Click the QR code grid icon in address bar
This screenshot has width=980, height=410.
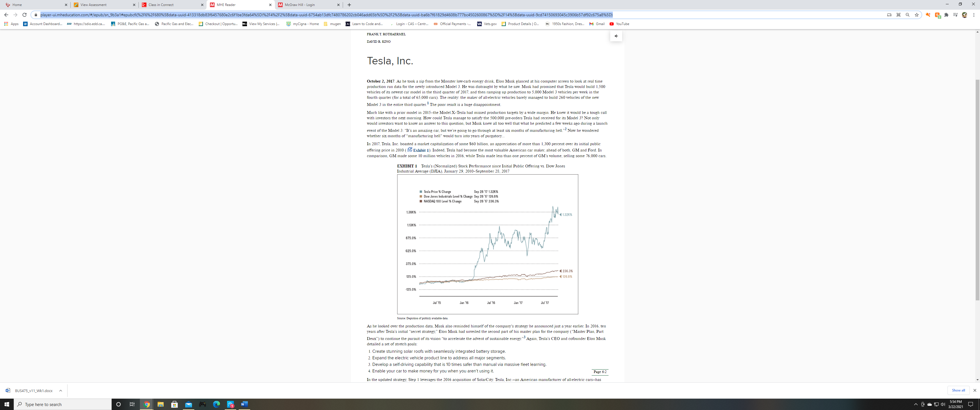click(x=898, y=15)
